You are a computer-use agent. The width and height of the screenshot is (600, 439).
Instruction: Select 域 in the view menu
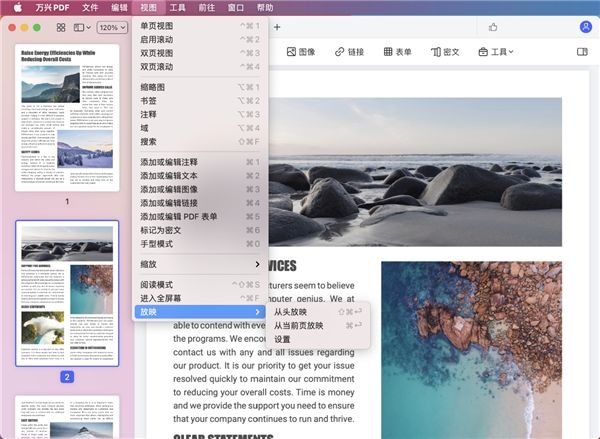pos(200,128)
